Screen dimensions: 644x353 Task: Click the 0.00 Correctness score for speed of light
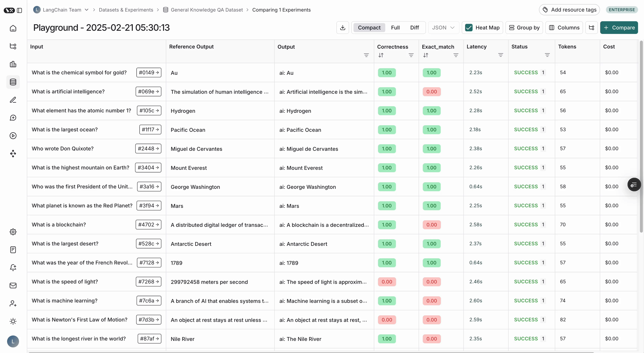[387, 282]
